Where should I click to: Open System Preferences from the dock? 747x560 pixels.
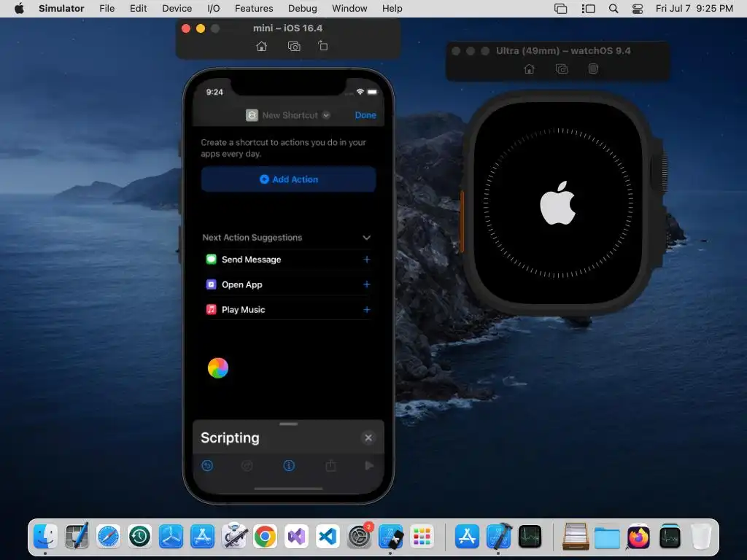point(359,537)
